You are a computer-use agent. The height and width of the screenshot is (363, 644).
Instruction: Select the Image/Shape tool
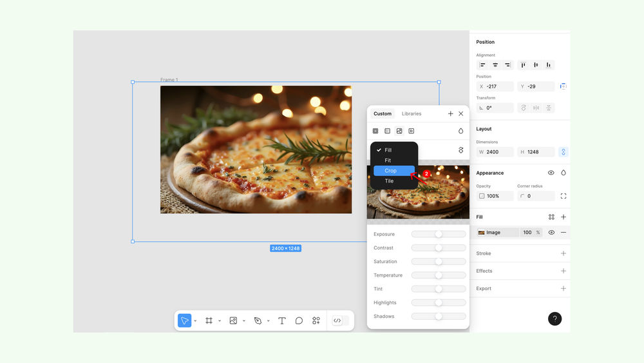[233, 320]
